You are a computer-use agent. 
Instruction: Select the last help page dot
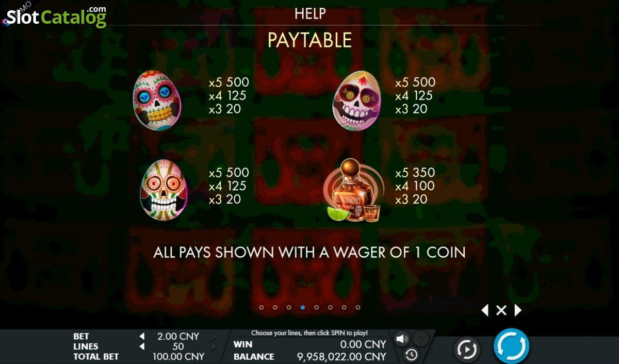pos(358,307)
